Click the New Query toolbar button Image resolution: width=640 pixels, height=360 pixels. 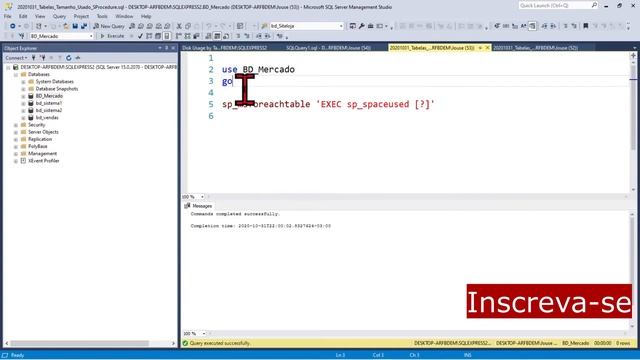(109, 26)
